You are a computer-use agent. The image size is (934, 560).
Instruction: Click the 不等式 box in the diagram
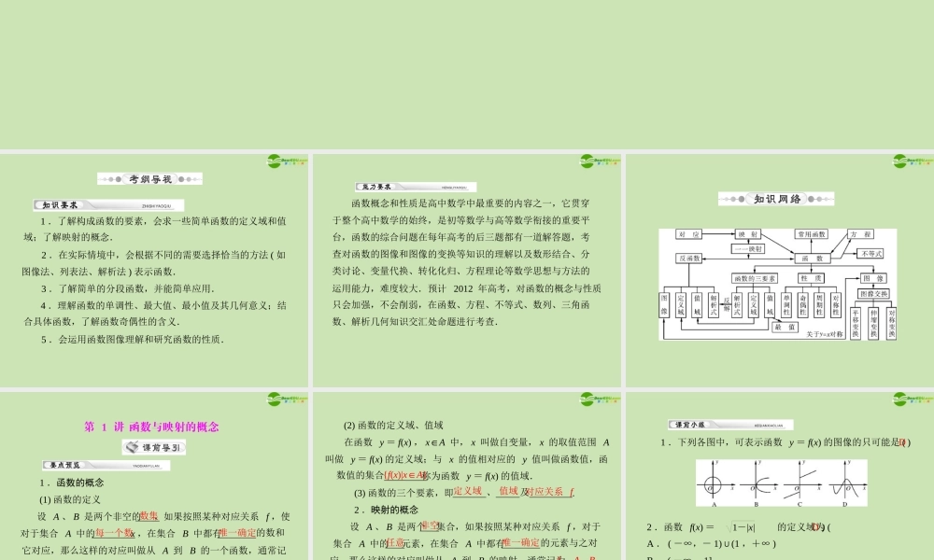870,254
